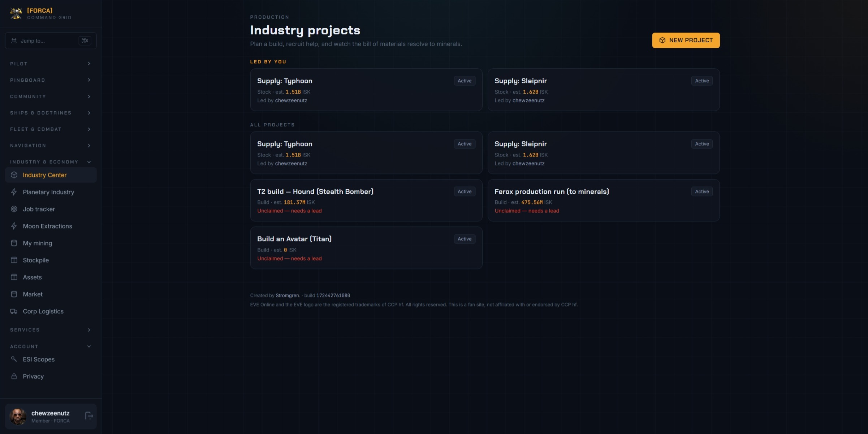Click the Market database icon
The image size is (868, 434).
pyautogui.click(x=14, y=294)
